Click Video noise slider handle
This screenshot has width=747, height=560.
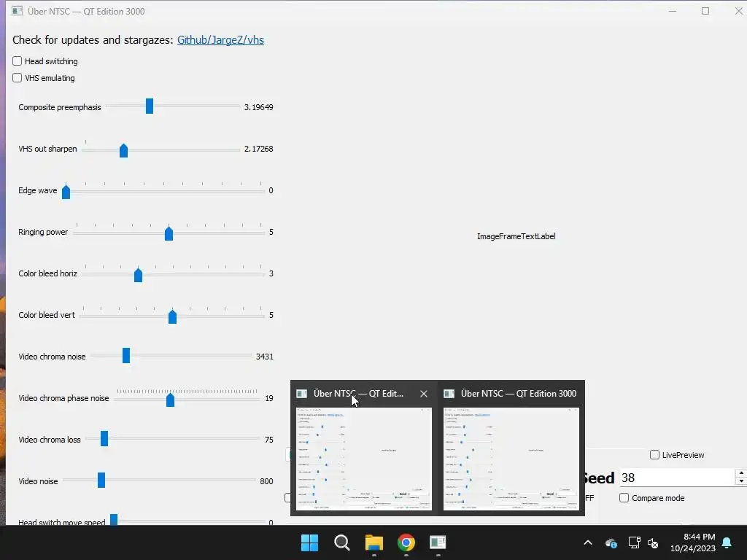[x=101, y=480]
